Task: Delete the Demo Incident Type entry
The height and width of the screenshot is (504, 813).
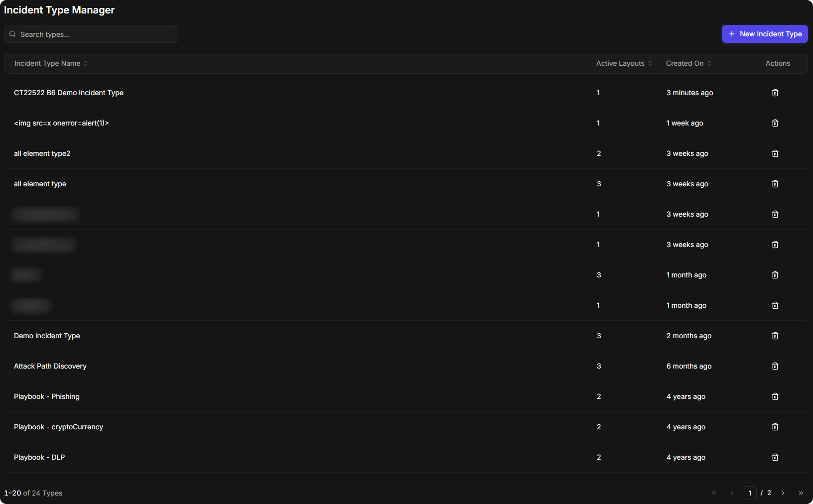Action: (775, 336)
